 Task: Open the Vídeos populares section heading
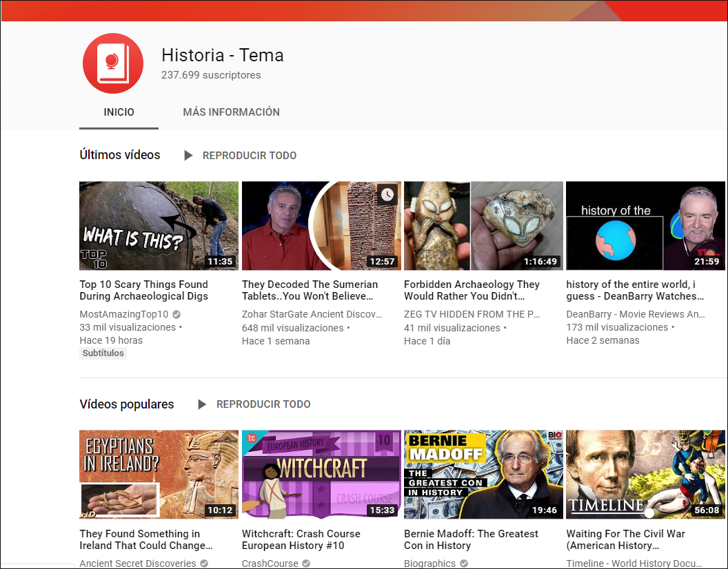click(127, 404)
